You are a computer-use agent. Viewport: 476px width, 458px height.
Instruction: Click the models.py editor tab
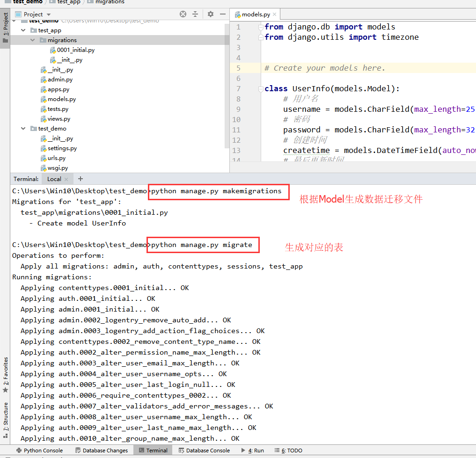point(256,14)
